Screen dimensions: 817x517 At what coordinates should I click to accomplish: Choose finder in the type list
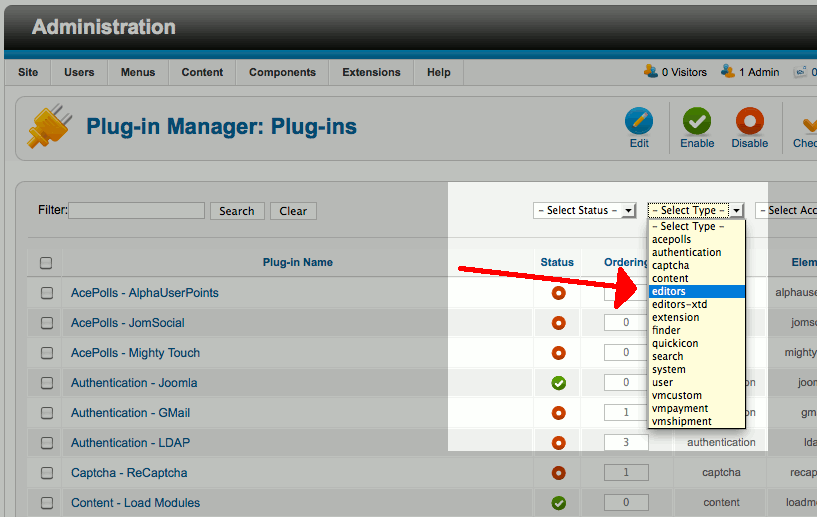[x=697, y=330]
